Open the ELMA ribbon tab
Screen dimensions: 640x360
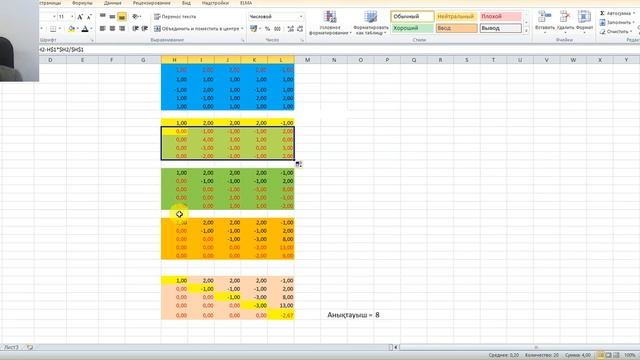pyautogui.click(x=246, y=3)
